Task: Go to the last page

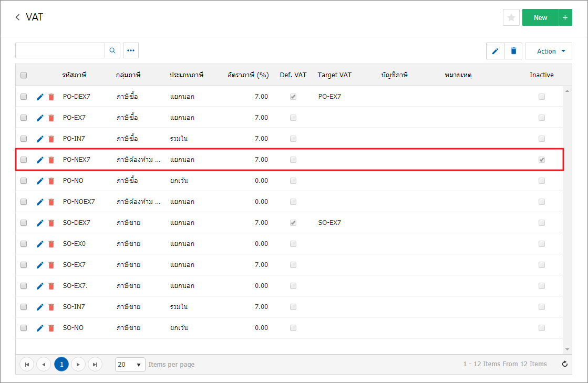Action: [x=95, y=364]
